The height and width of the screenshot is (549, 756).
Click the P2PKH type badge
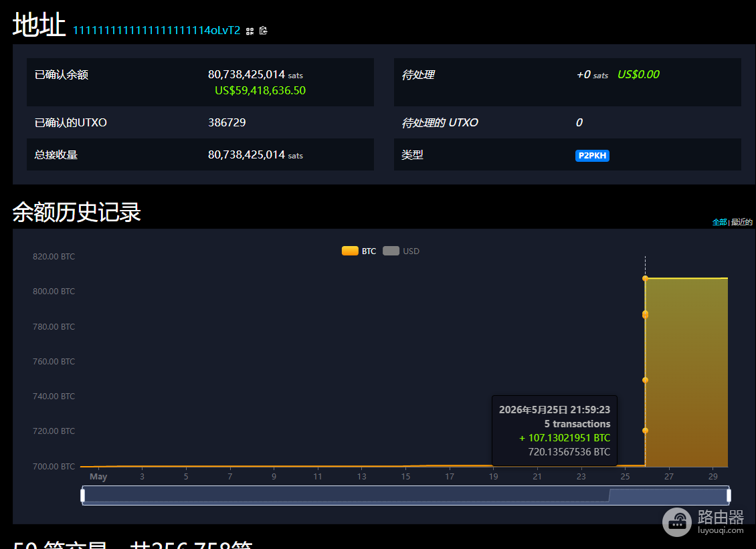592,156
